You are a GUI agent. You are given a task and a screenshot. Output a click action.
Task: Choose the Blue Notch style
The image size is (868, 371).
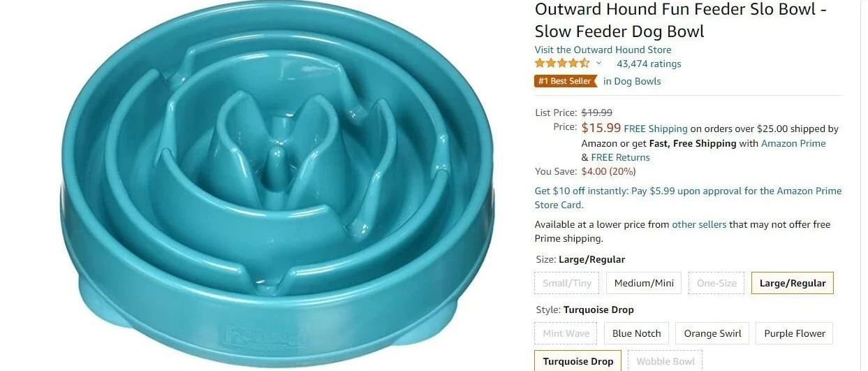point(637,333)
